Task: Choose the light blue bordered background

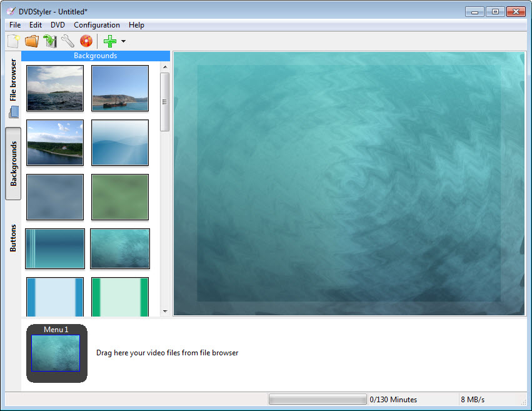Action: [x=55, y=297]
